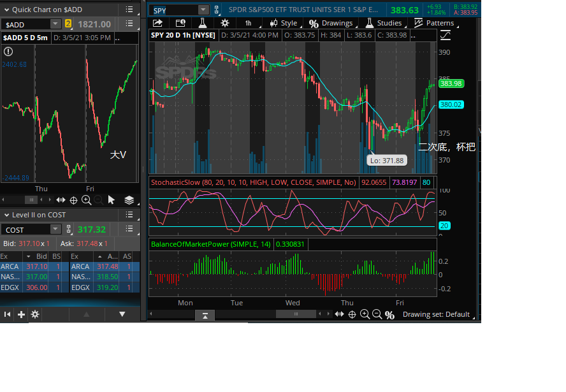Open chart settings gear icon
This screenshot has width=566, height=392.
point(225,23)
